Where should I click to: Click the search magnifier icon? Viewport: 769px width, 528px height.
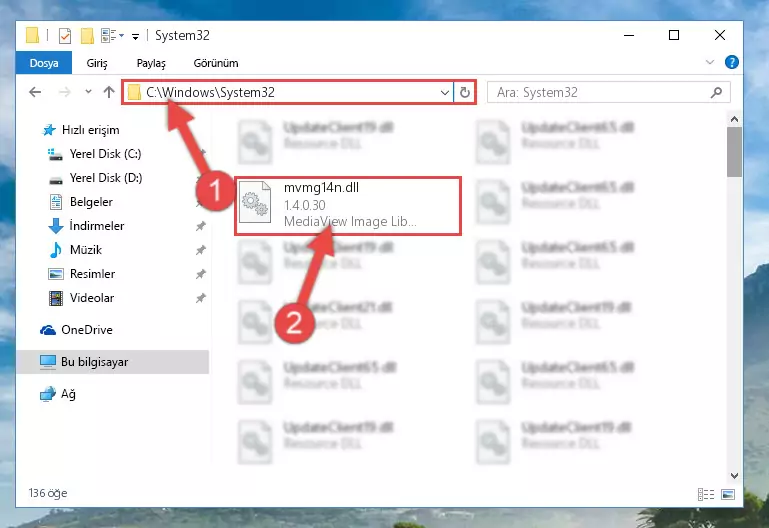point(717,92)
